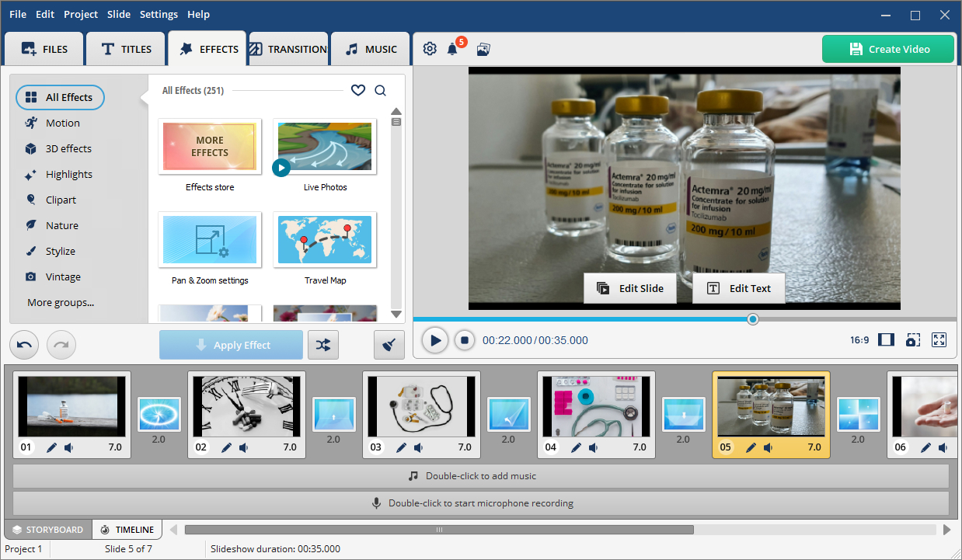Open the Project menu

(81, 14)
